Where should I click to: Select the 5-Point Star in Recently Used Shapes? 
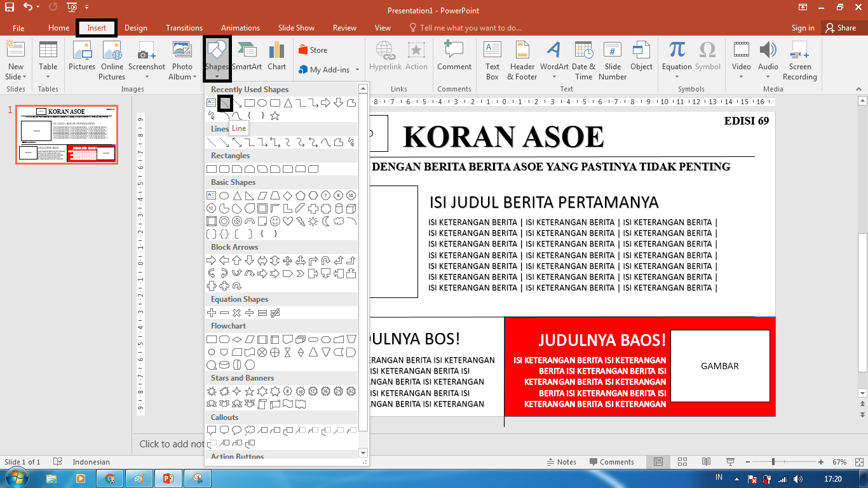[x=275, y=116]
